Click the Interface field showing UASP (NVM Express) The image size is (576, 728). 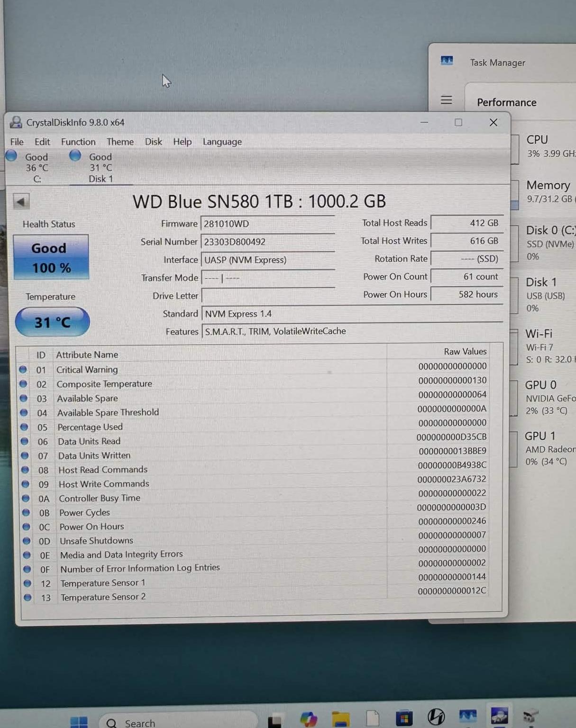coord(268,260)
